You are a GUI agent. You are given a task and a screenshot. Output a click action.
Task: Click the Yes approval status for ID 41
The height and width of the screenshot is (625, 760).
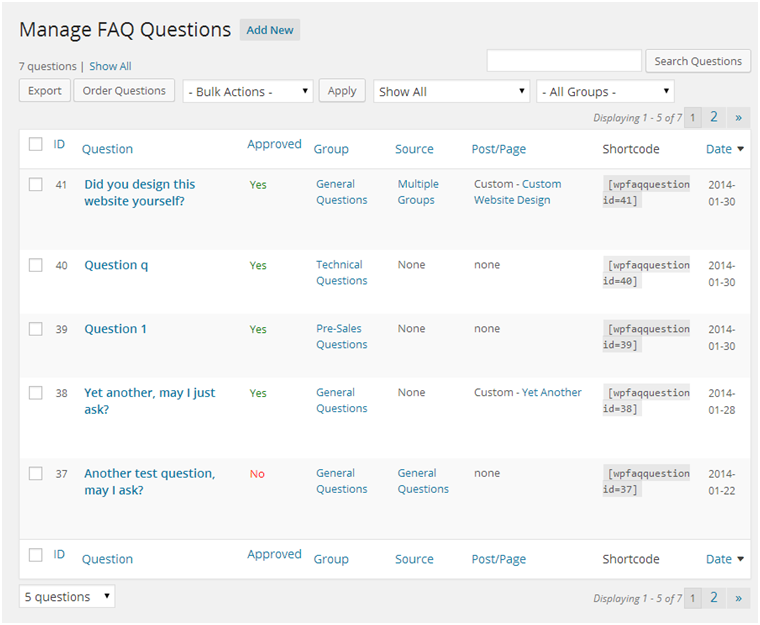(x=258, y=185)
